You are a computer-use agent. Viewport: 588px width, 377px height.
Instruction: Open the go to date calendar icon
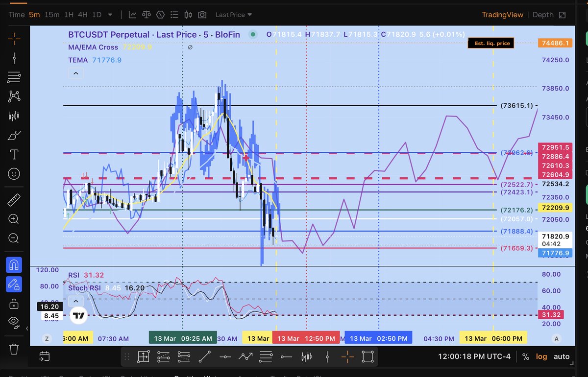click(x=45, y=356)
